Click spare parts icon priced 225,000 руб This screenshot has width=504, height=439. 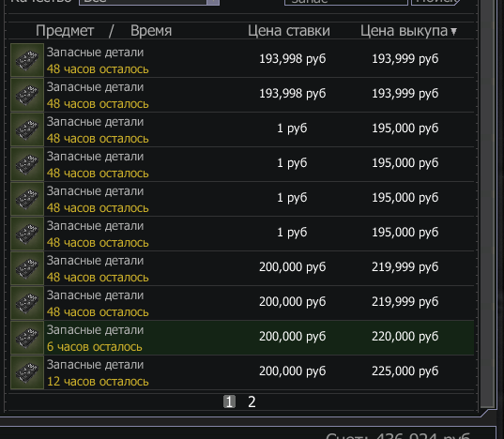(x=27, y=372)
